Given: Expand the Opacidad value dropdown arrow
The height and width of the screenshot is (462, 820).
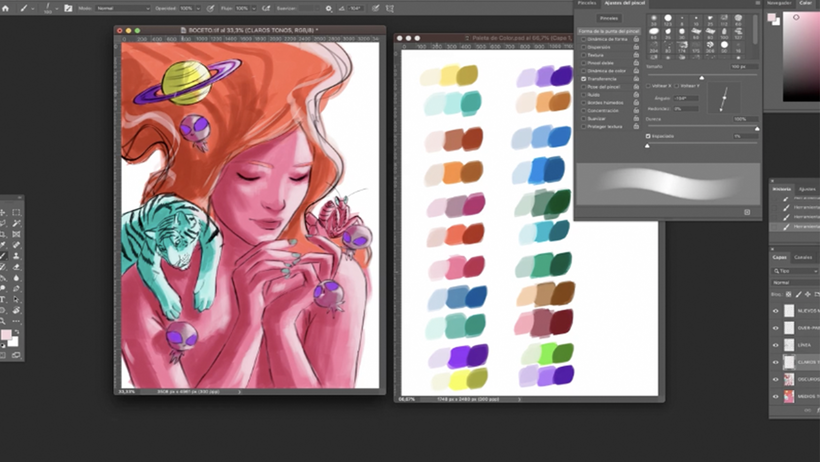Looking at the screenshot, I should [x=198, y=8].
